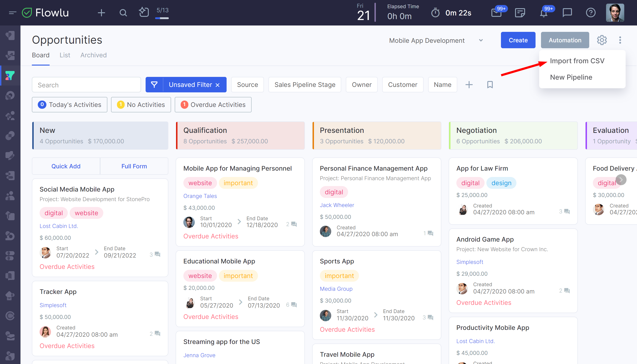Open global search magnifier icon

(123, 13)
